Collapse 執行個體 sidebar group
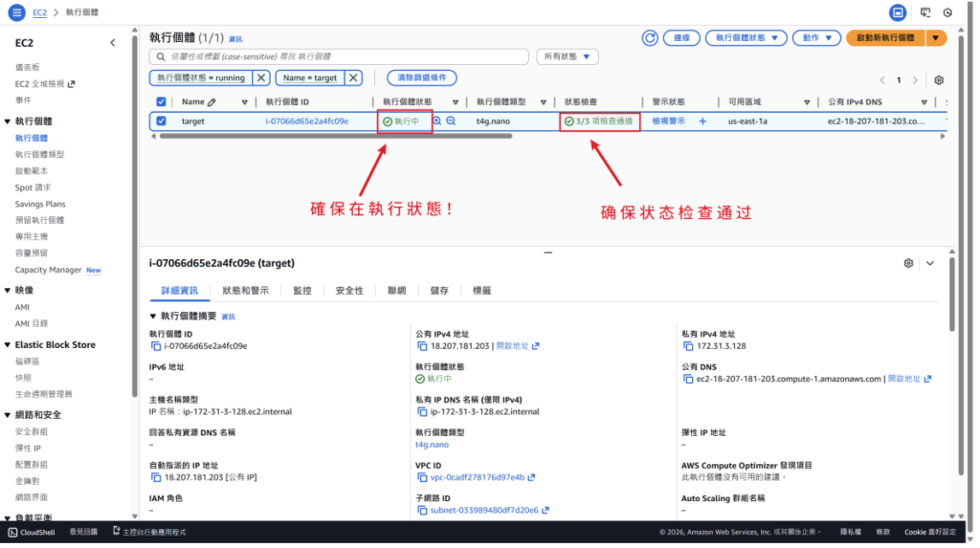980x548 pixels. tap(8, 121)
